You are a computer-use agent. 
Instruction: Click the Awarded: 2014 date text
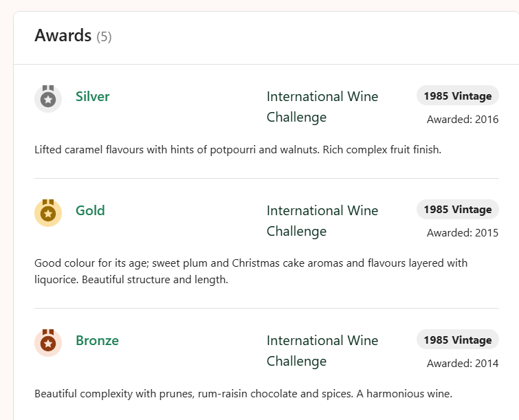coord(462,363)
